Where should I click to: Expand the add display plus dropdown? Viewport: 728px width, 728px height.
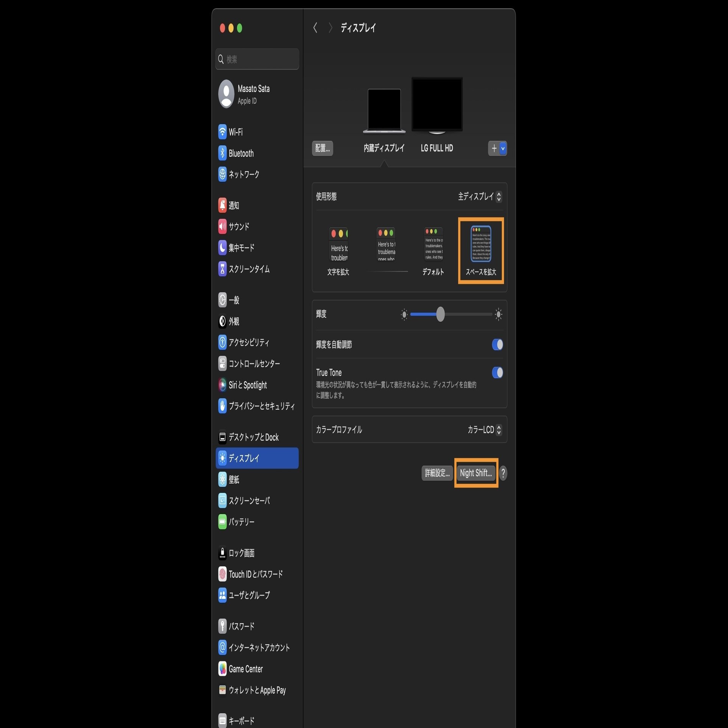click(x=502, y=148)
